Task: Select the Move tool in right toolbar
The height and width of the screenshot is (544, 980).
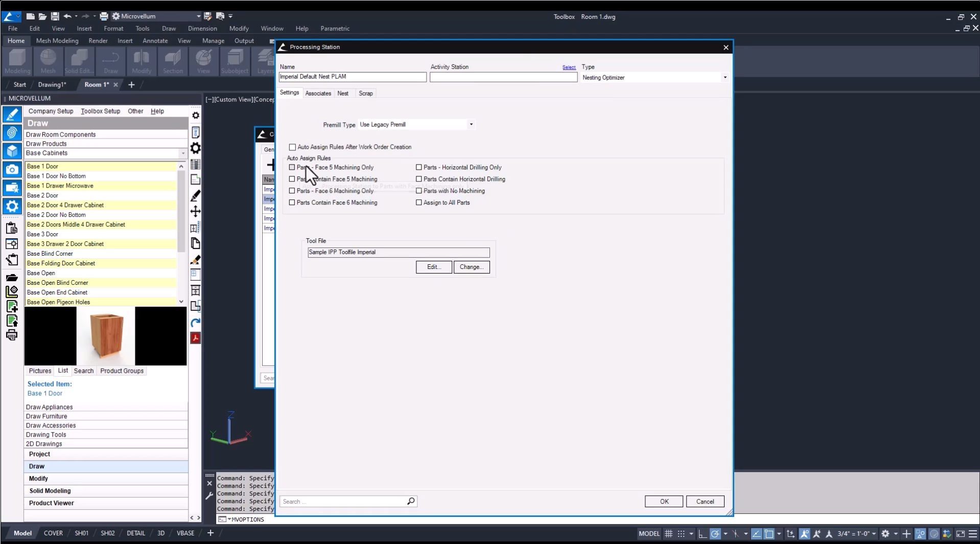Action: (196, 211)
